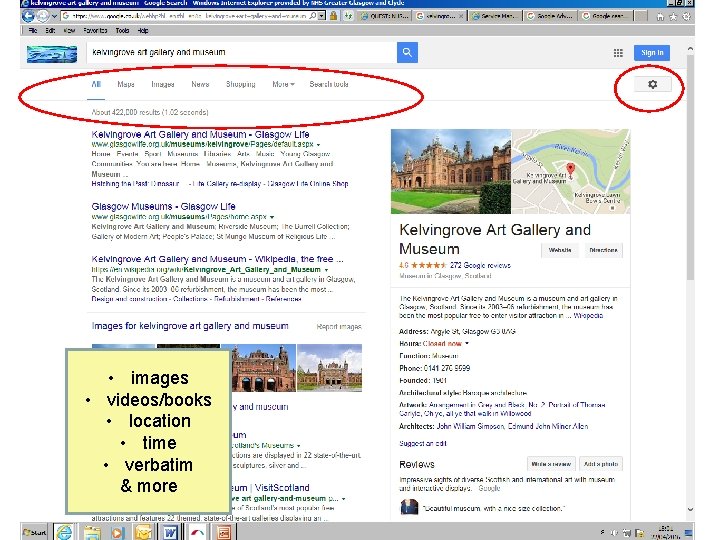Open the Edit menu
This screenshot has height=540, width=720.
click(x=50, y=31)
